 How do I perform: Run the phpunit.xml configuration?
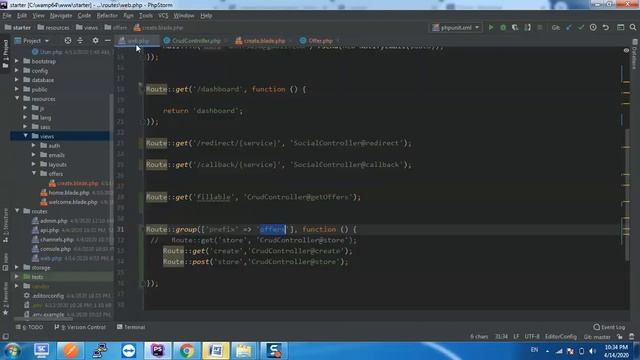491,27
